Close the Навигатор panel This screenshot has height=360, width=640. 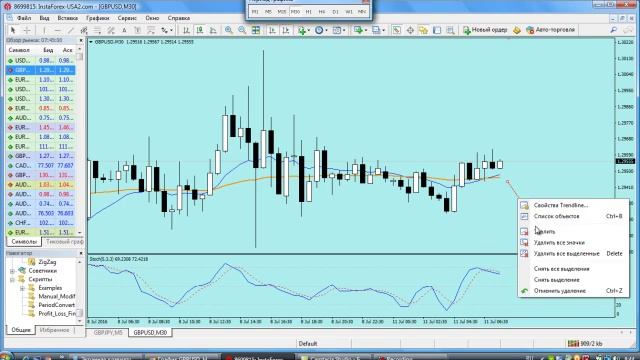[x=80, y=253]
